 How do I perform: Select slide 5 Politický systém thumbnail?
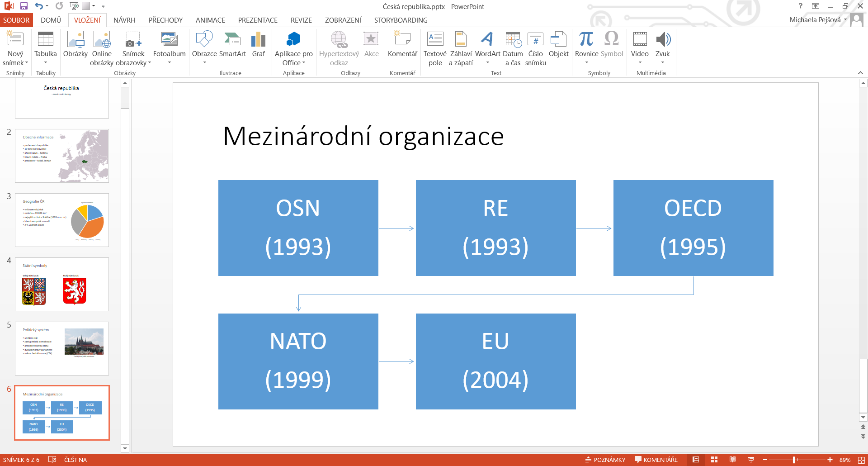[62, 349]
